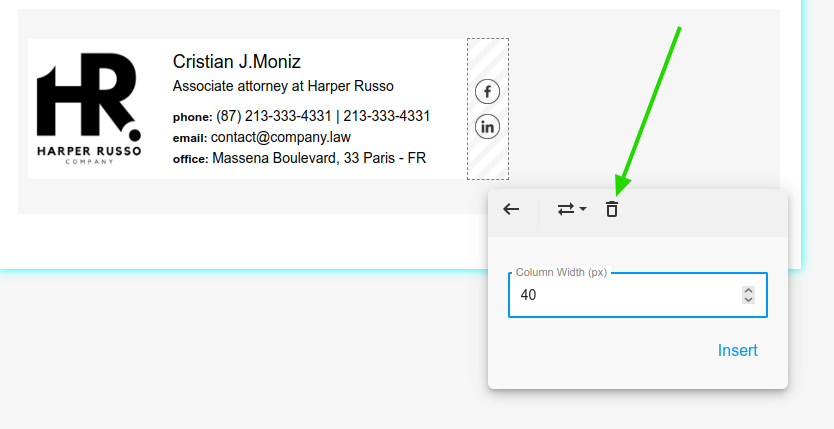The width and height of the screenshot is (834, 429).
Task: Delete column with the trash icon
Action: tap(612, 209)
